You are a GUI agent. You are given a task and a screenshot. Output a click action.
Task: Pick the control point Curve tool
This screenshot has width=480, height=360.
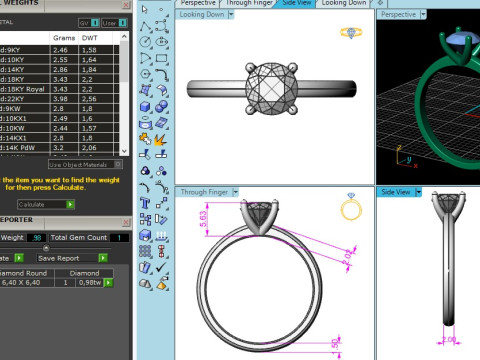pos(162,26)
